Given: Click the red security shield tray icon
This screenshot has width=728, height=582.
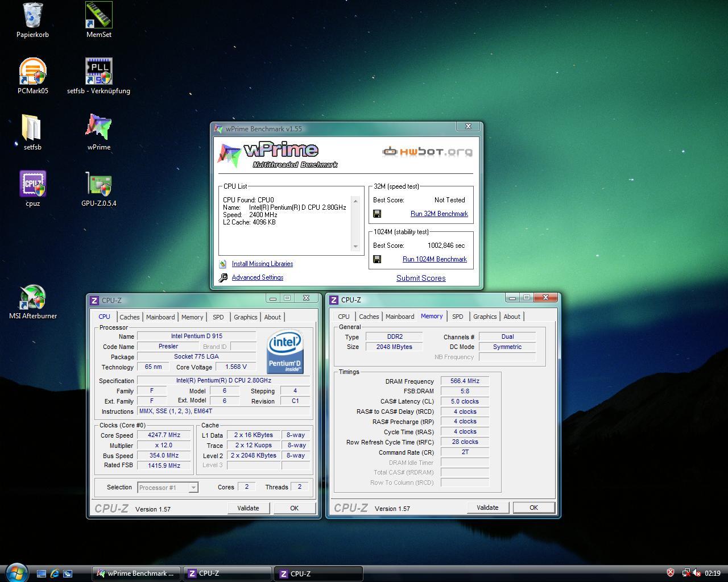Looking at the screenshot, I should pyautogui.click(x=671, y=573).
